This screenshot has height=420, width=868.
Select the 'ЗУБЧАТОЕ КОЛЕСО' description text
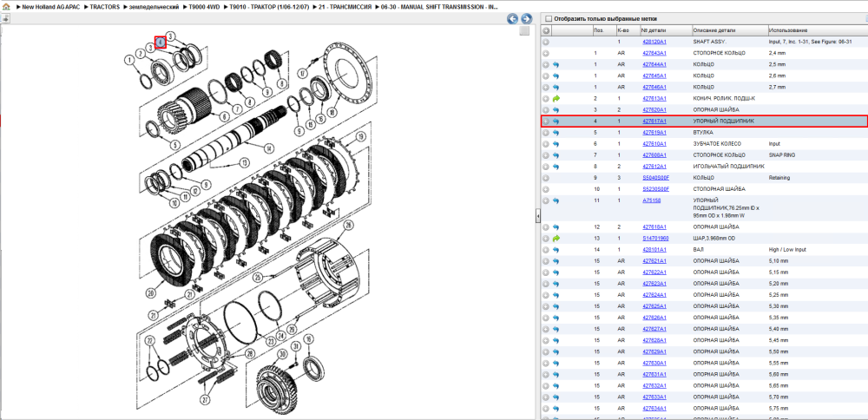[717, 144]
